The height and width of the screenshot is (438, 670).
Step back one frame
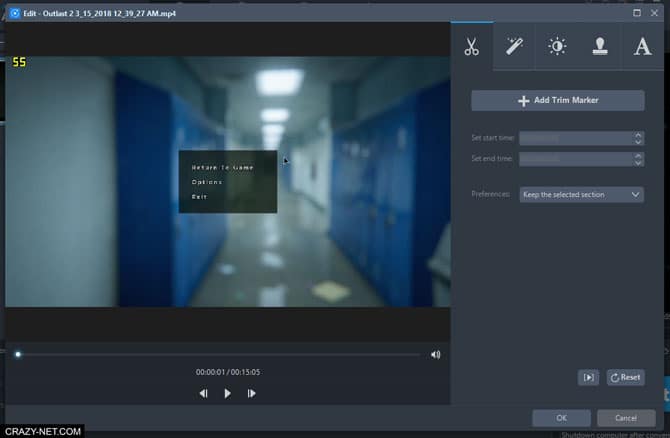tap(203, 393)
